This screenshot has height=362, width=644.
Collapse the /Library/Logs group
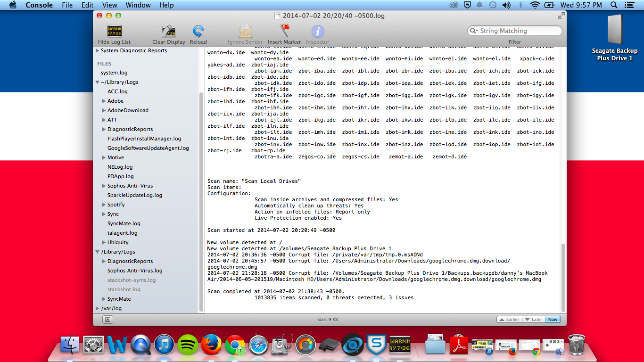pyautogui.click(x=98, y=252)
